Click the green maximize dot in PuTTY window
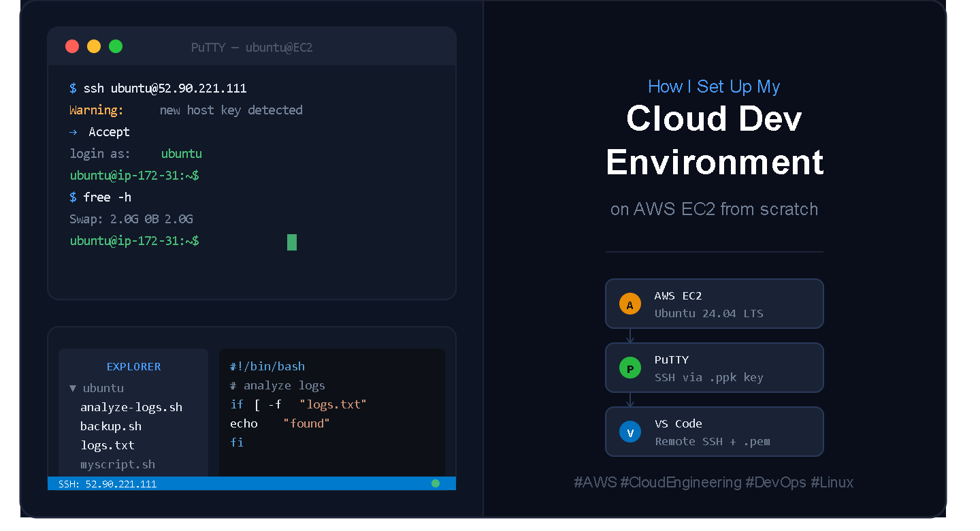This screenshot has width=980, height=531. (116, 46)
